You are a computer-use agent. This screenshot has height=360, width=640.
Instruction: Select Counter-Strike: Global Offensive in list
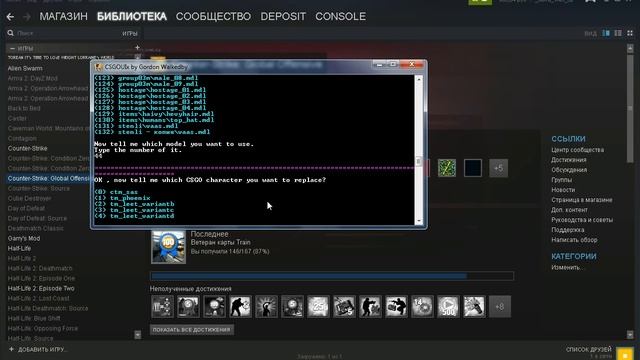pos(49,179)
